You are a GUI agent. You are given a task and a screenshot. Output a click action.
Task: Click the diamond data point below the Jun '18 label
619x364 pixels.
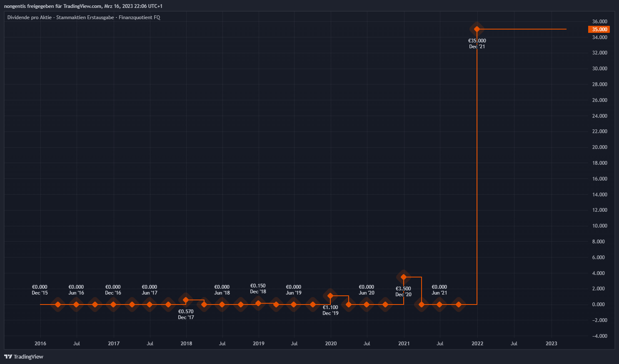click(x=222, y=305)
